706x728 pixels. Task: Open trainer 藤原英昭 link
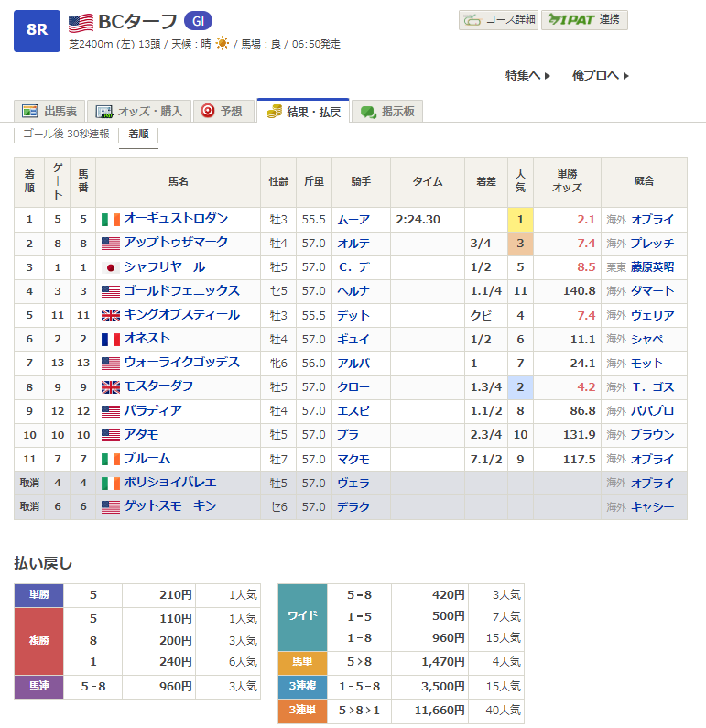tap(652, 267)
